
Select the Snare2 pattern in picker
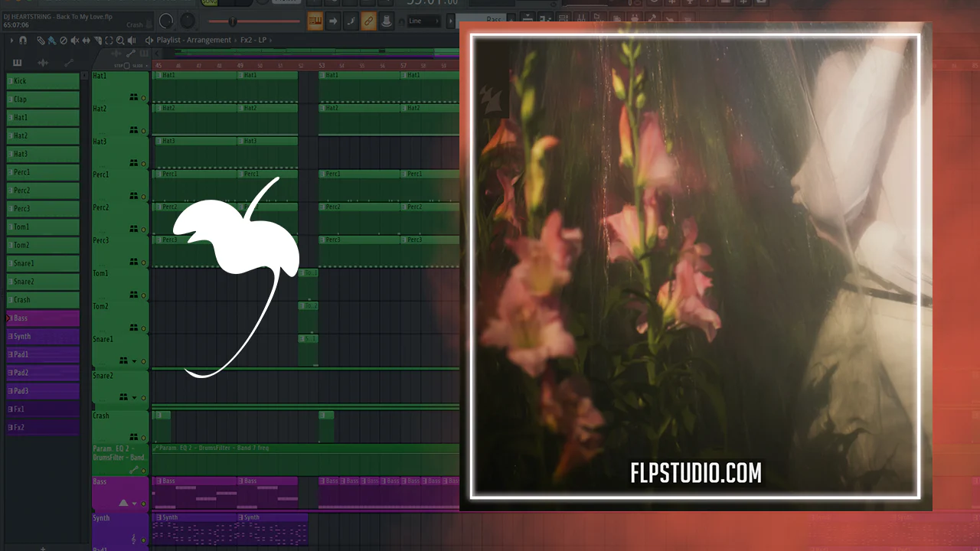coord(43,282)
